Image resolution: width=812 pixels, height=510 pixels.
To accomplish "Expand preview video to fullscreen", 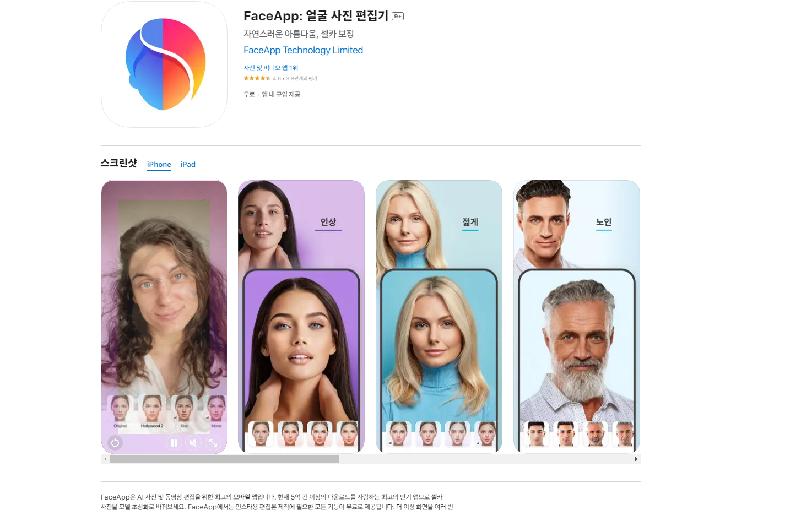I will tap(213, 443).
